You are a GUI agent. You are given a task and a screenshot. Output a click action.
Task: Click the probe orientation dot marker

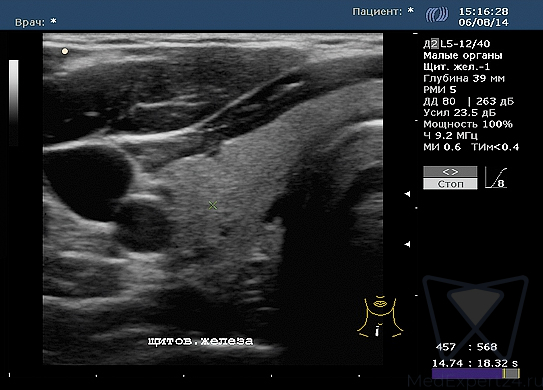65,52
